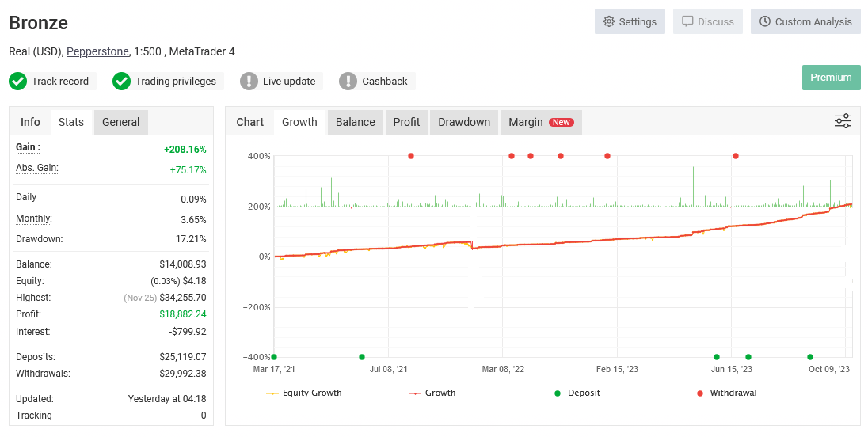Screen dimensions: 868x437
Task: Click the speech bubble Discuss icon
Action: [x=687, y=22]
